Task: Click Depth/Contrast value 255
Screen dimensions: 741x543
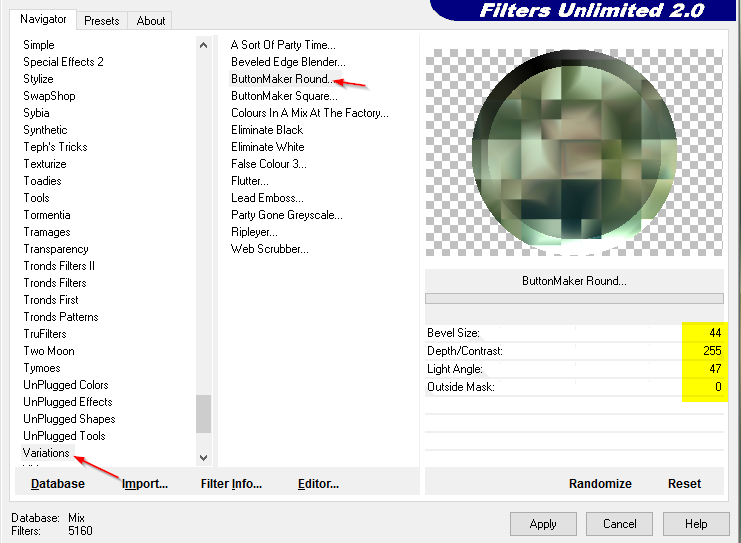Action: [x=712, y=351]
